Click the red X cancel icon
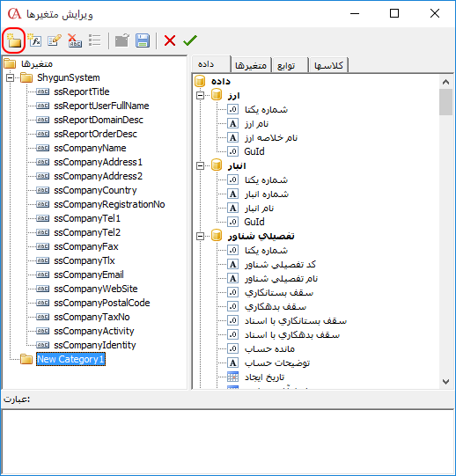The height and width of the screenshot is (476, 456). pyautogui.click(x=170, y=40)
